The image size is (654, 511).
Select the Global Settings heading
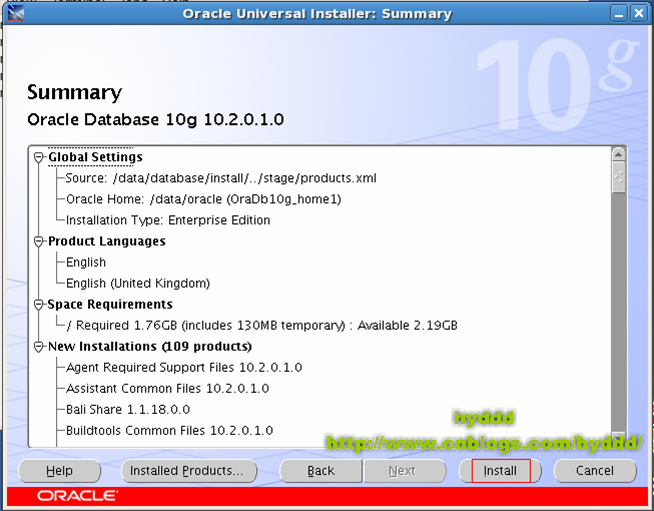[x=96, y=157]
